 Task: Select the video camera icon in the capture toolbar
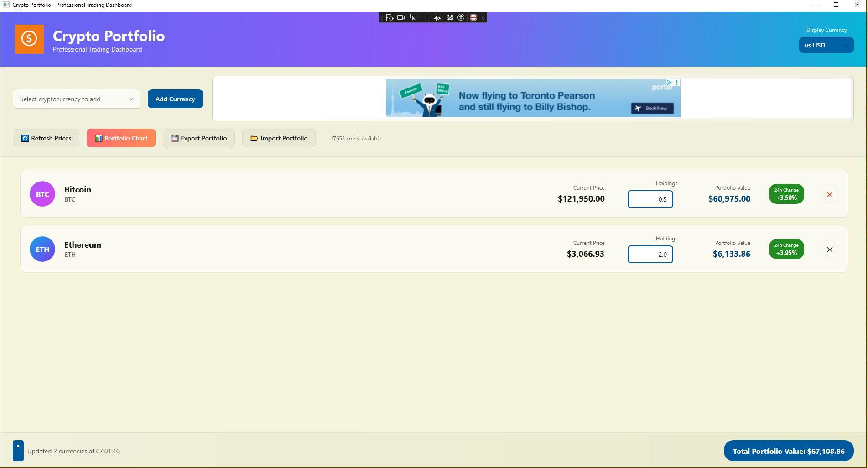[x=400, y=17]
